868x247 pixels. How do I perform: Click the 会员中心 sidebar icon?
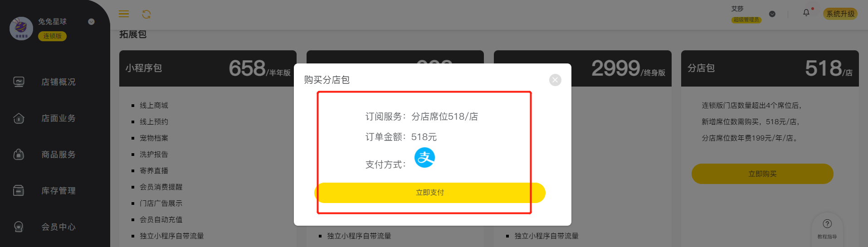point(19,227)
